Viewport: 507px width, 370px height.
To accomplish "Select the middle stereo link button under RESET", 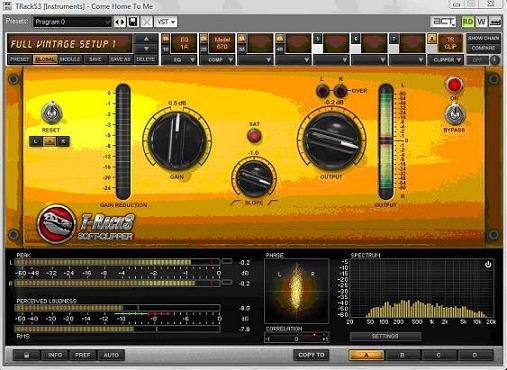I will [49, 142].
